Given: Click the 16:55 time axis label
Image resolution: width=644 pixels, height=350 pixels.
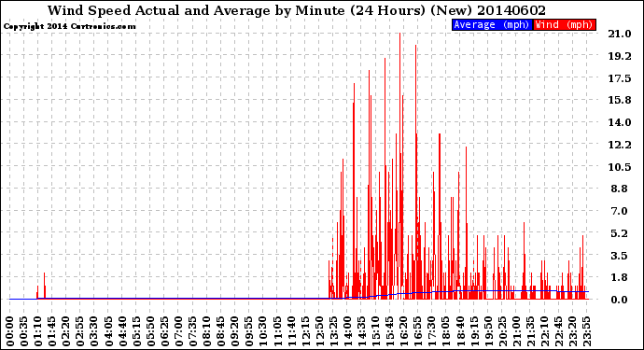Looking at the screenshot, I should click(418, 331).
